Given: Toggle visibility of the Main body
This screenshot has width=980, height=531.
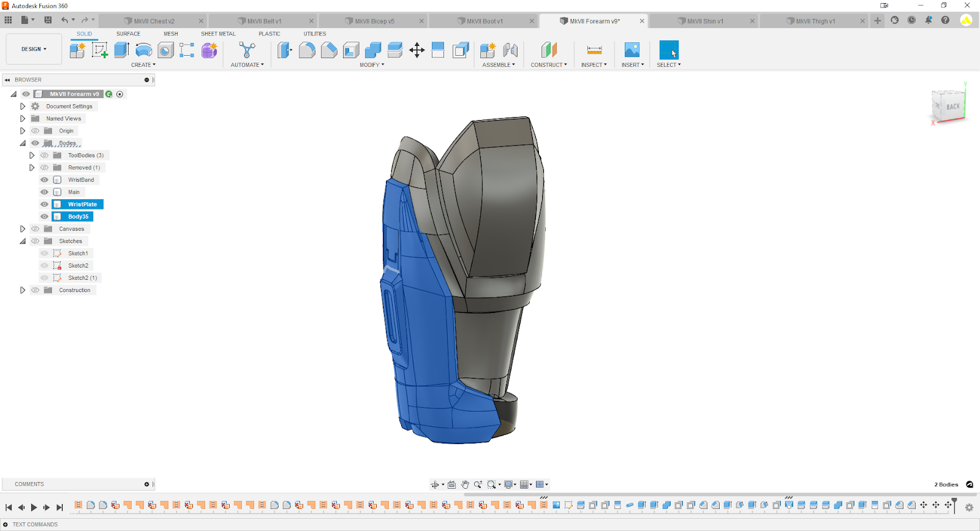Looking at the screenshot, I should (x=44, y=192).
